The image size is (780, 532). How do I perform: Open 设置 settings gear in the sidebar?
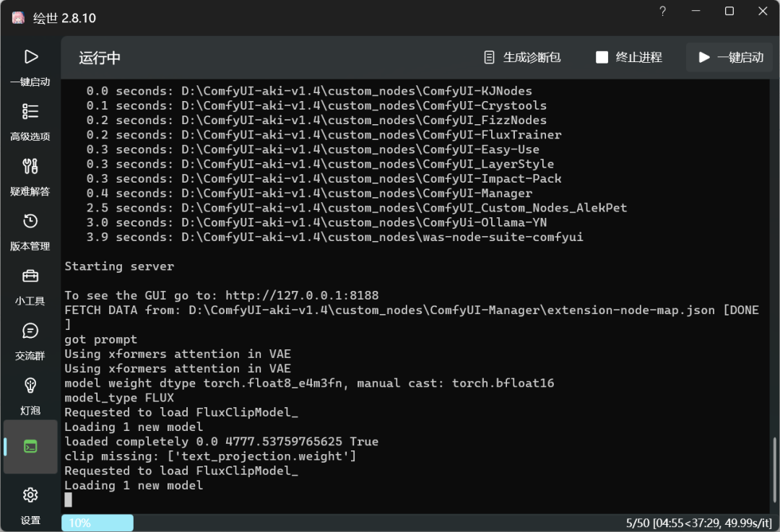coord(30,505)
